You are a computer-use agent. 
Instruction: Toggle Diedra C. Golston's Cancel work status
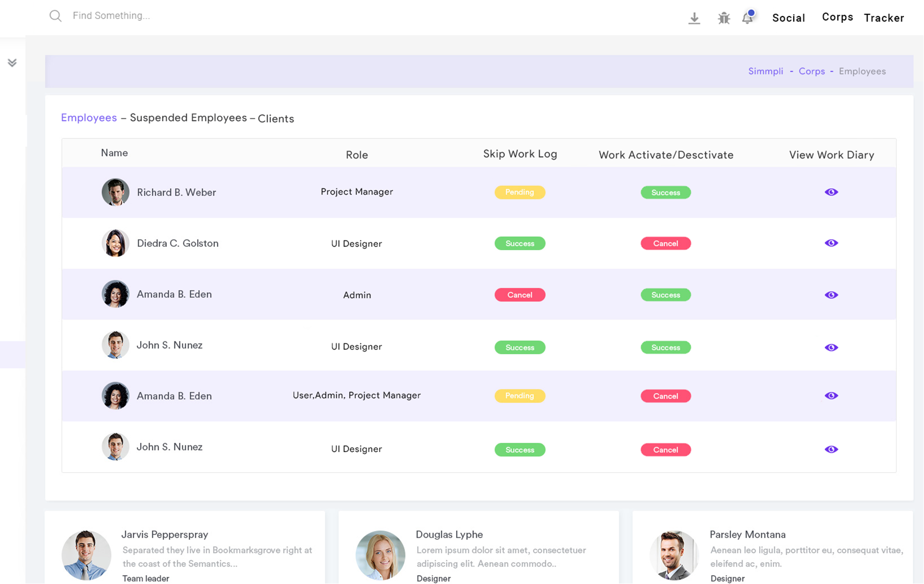pos(665,243)
